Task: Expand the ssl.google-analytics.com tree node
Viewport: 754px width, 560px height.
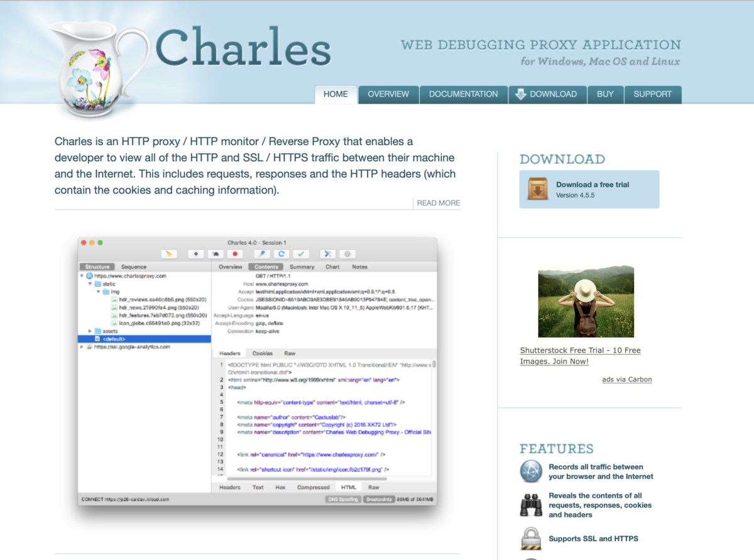Action: (x=82, y=347)
